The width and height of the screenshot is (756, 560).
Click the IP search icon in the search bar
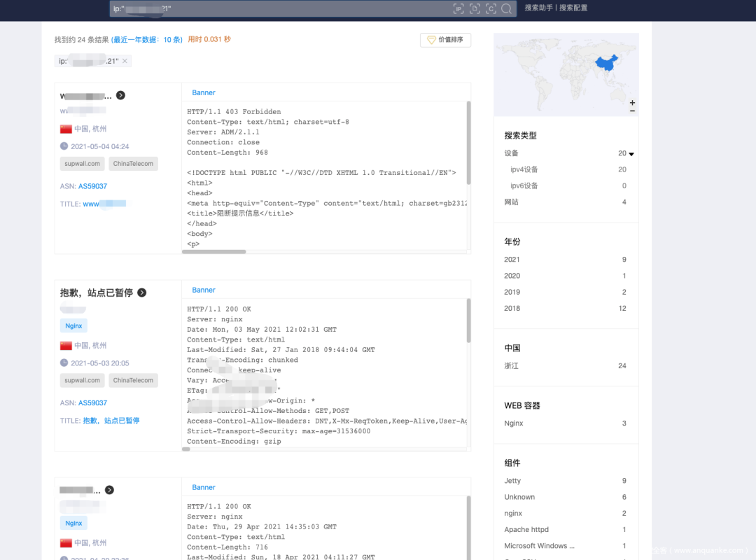coord(458,8)
